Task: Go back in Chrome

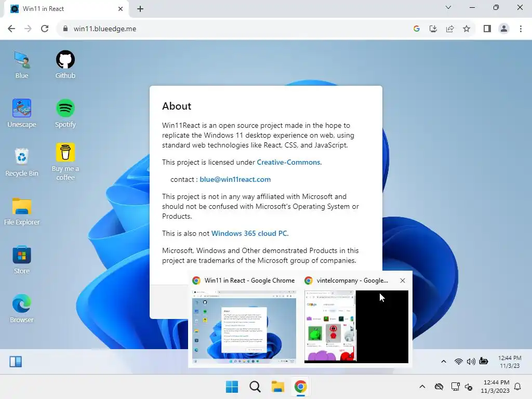Action: click(x=11, y=29)
